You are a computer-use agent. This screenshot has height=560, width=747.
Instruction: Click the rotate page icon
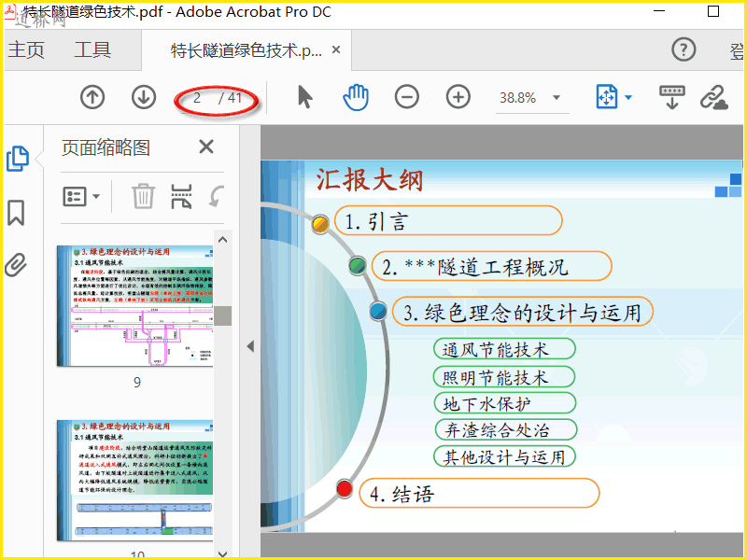217,196
